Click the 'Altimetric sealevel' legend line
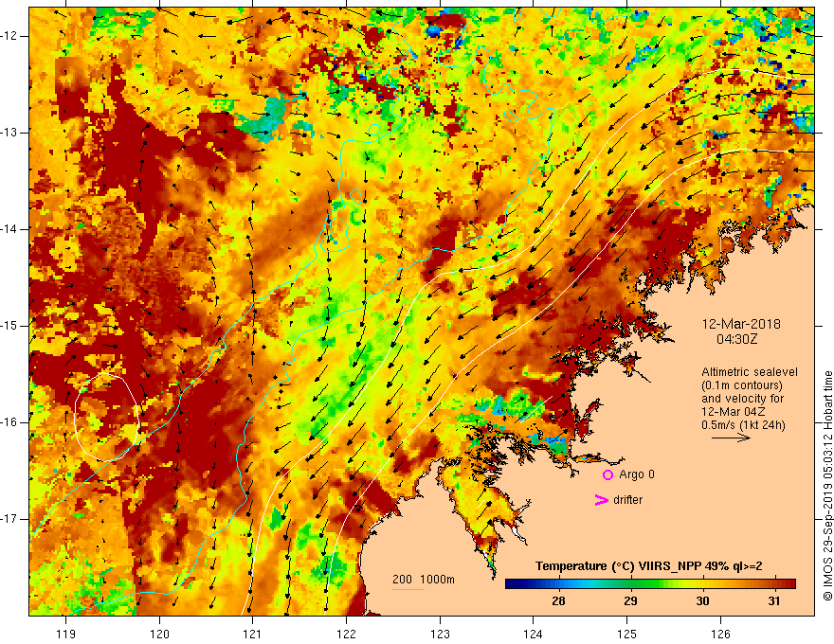Screen dimensions: 834x644 point(750,372)
